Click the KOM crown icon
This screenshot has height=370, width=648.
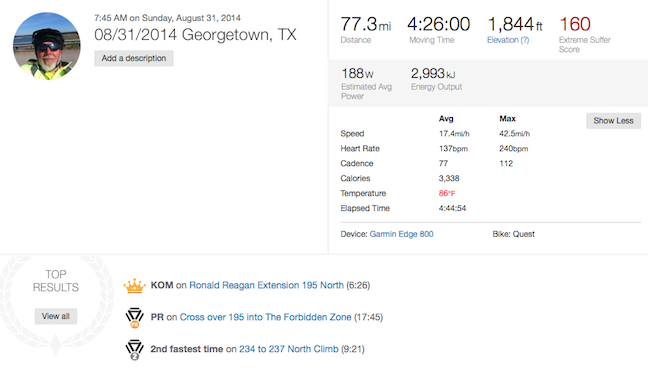[134, 286]
